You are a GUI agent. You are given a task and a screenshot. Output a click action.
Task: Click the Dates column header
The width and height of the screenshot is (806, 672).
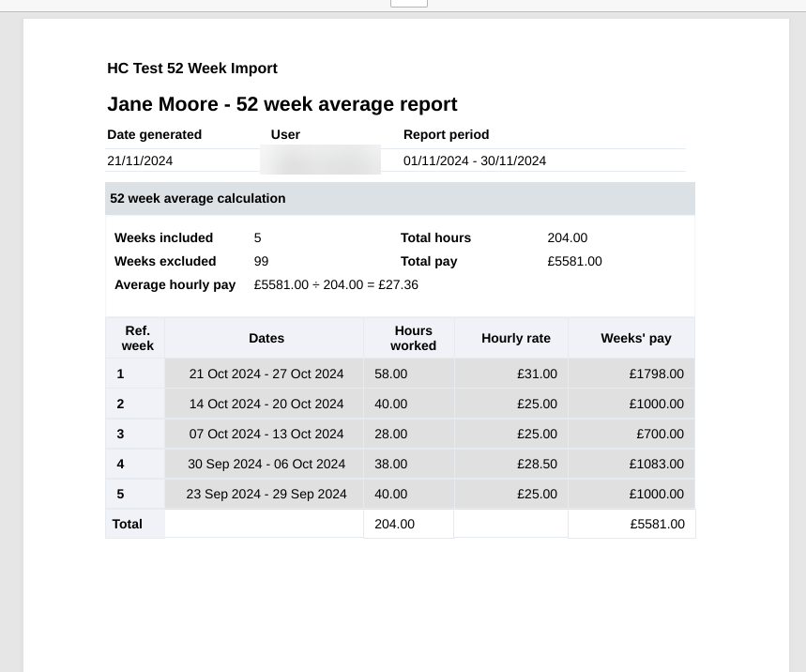click(x=266, y=339)
